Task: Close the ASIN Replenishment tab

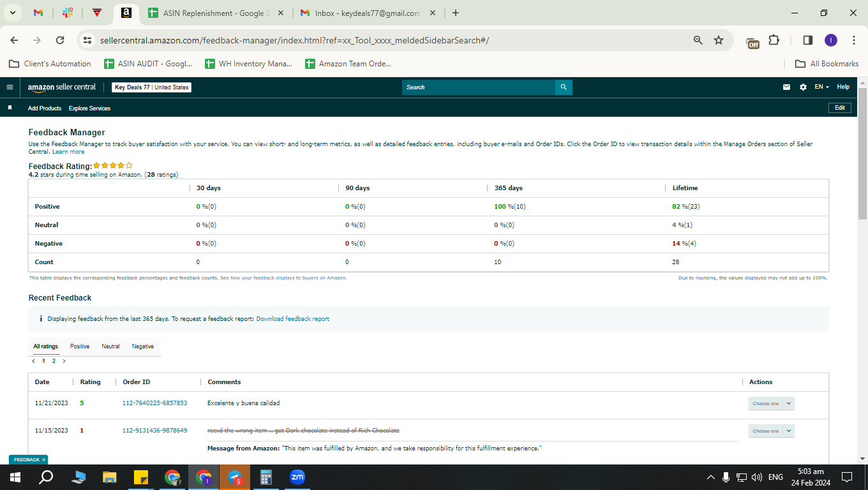Action: [x=281, y=13]
